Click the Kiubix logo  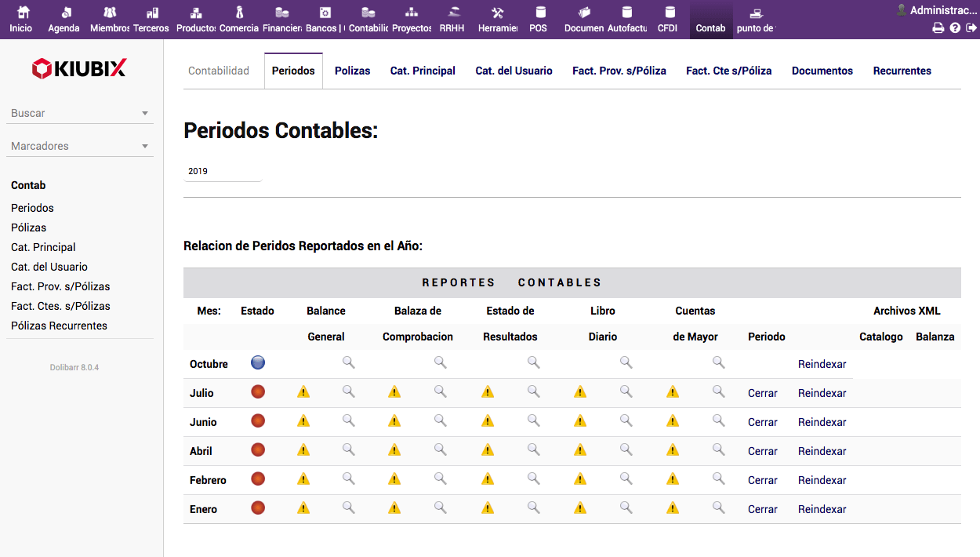pyautogui.click(x=78, y=69)
